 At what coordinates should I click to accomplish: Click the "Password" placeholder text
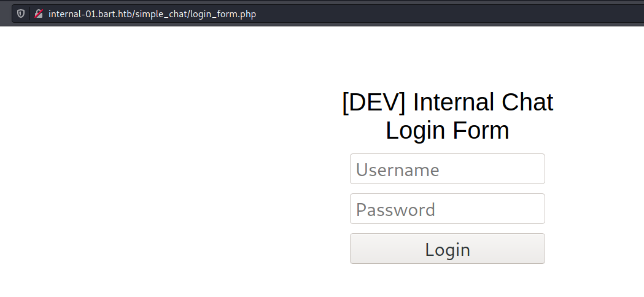click(x=395, y=209)
